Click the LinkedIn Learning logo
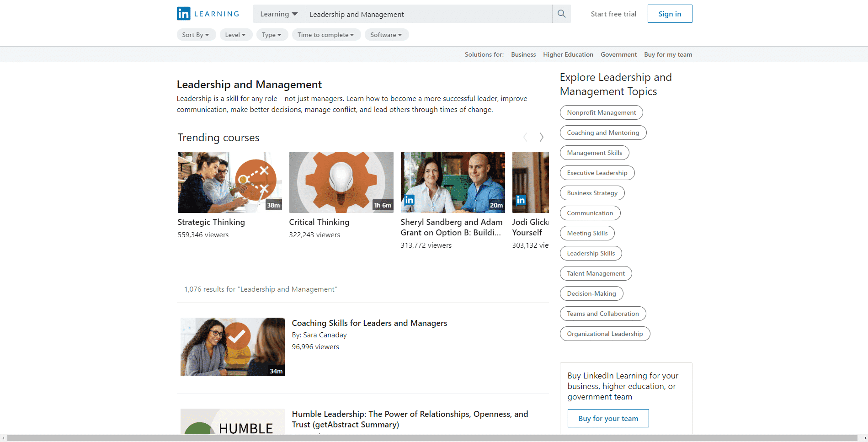 pyautogui.click(x=208, y=14)
